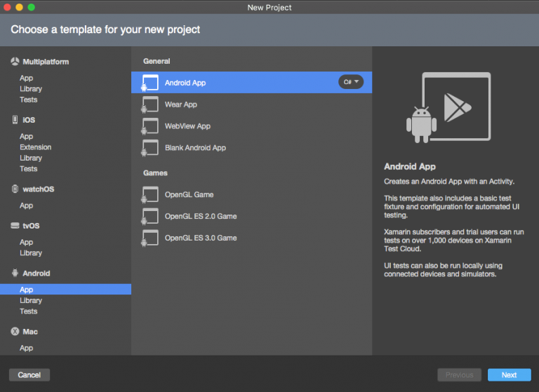
Task: Click the yellow minimize window button
Action: pyautogui.click(x=19, y=7)
